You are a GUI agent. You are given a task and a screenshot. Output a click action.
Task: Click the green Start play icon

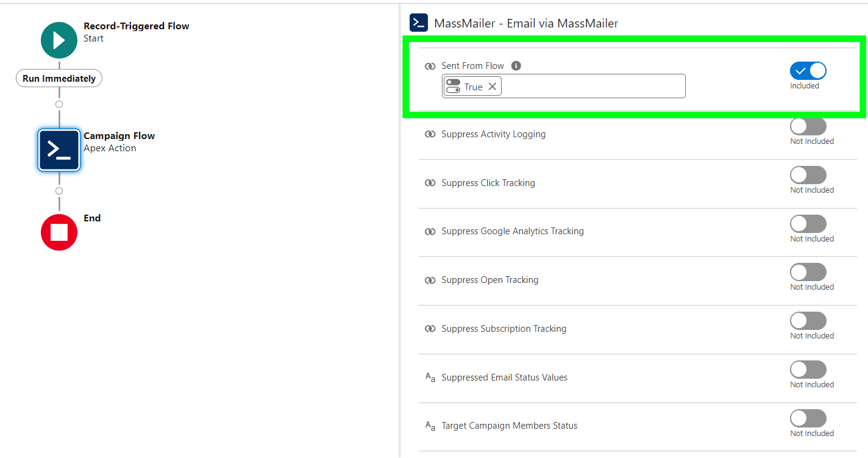[x=59, y=40]
